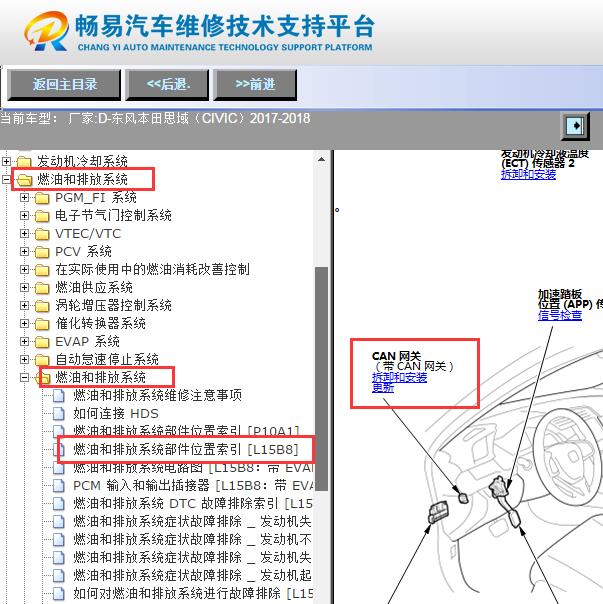Go back with <<后退 button
The width and height of the screenshot is (603, 604).
[x=167, y=85]
